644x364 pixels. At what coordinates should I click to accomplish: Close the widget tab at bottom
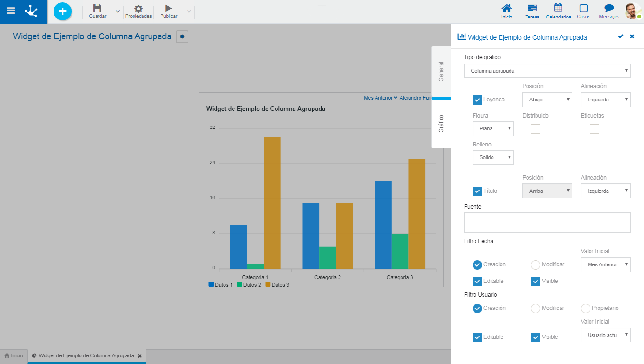pos(139,355)
